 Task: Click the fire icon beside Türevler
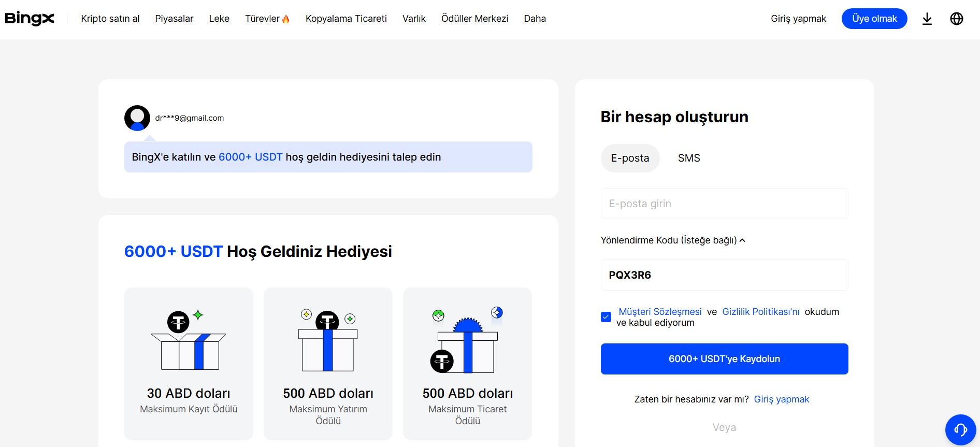coord(285,19)
